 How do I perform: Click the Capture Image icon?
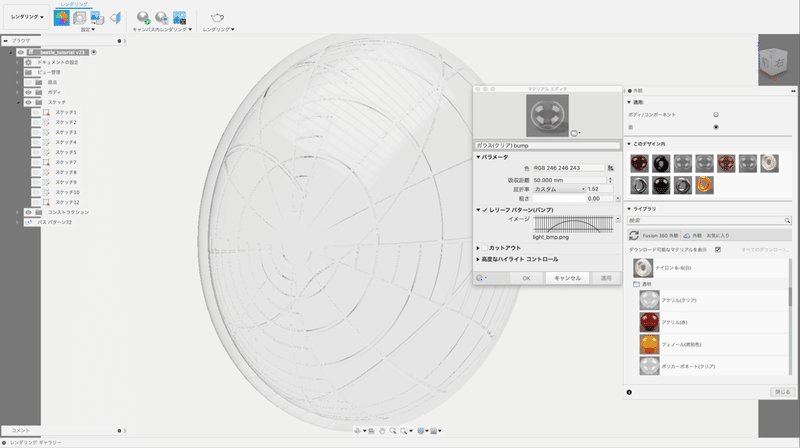(x=180, y=18)
